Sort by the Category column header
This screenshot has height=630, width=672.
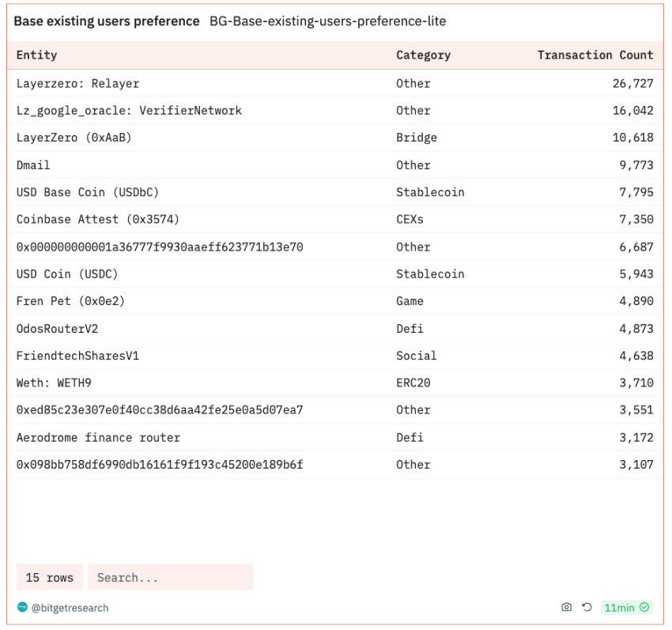coord(423,55)
